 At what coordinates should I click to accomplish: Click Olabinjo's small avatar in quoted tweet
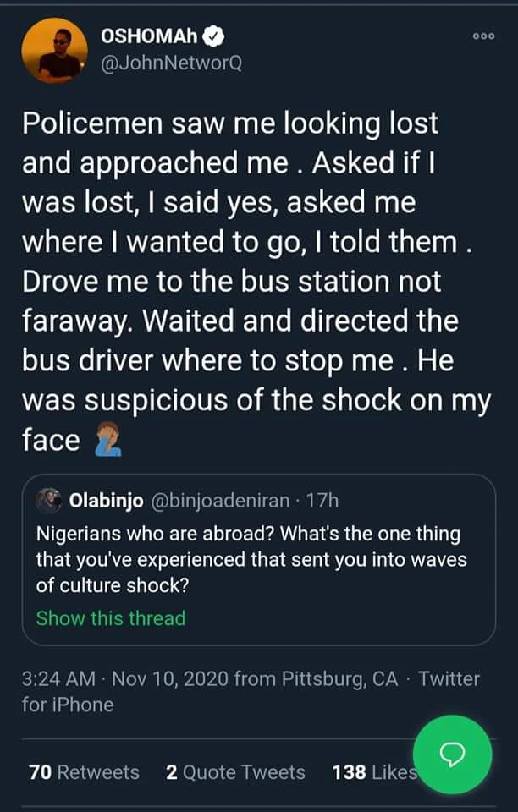coord(49,500)
